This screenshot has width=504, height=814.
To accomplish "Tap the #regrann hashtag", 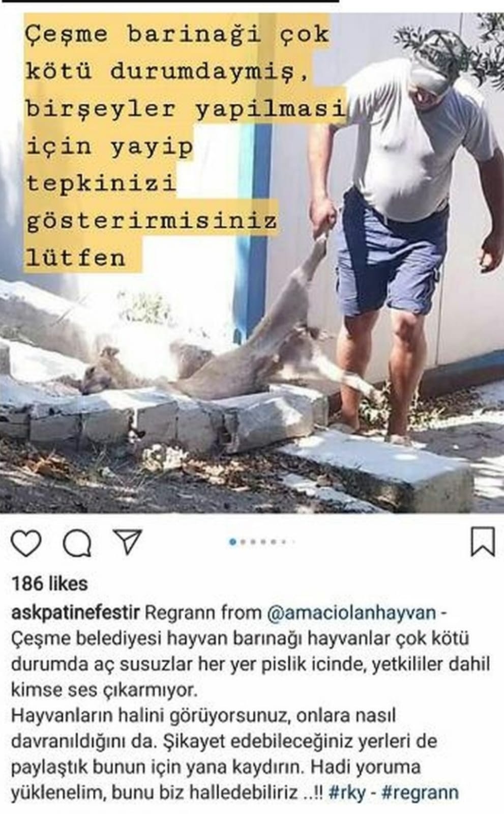I will (x=419, y=793).
